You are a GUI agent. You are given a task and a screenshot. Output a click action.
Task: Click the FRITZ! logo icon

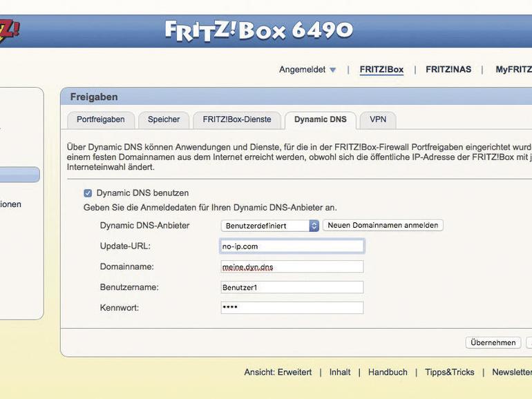pyautogui.click(x=10, y=32)
